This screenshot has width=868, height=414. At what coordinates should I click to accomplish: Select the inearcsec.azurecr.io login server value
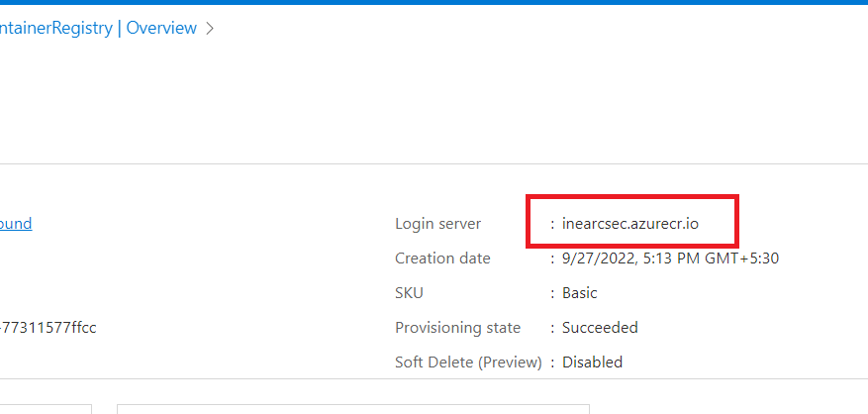pyautogui.click(x=630, y=224)
